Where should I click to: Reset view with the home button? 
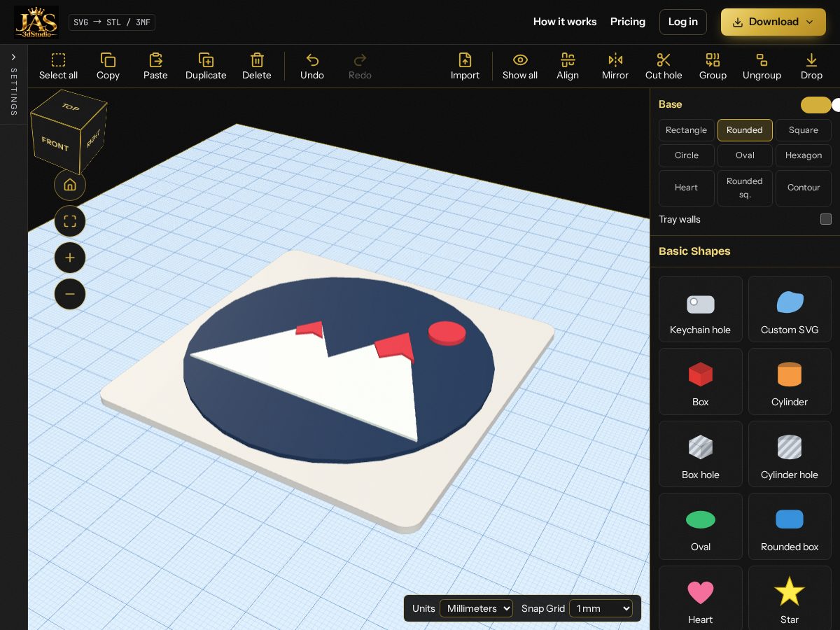(x=70, y=185)
